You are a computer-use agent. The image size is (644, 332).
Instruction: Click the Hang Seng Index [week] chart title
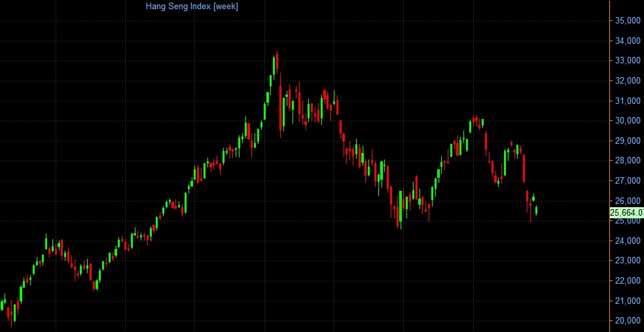tap(192, 6)
